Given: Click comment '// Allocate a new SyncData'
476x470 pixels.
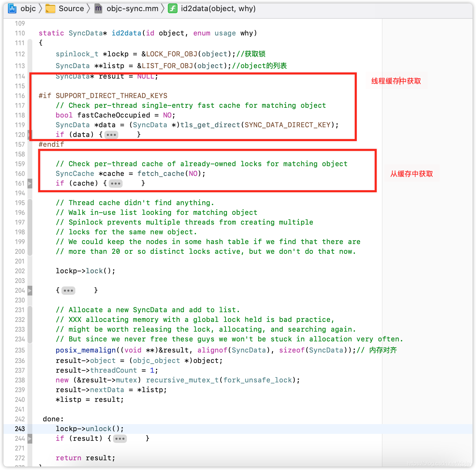Looking at the screenshot, I should tap(148, 310).
